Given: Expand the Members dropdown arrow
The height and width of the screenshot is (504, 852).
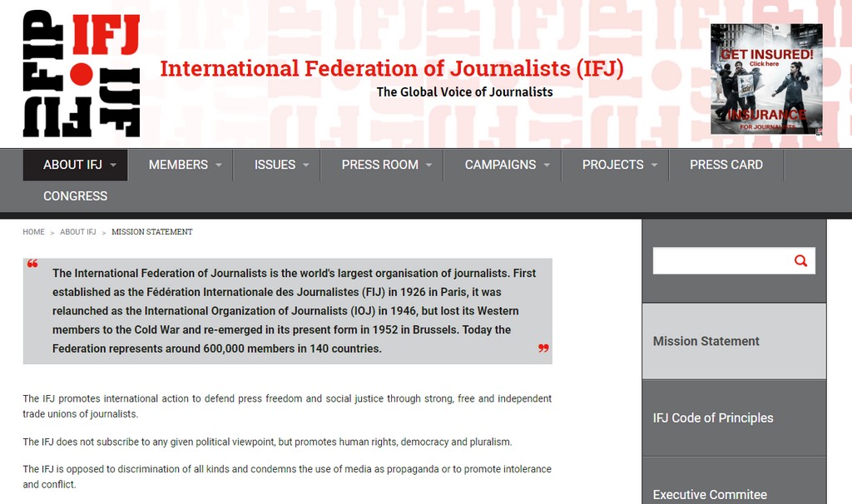Looking at the screenshot, I should coord(219,165).
